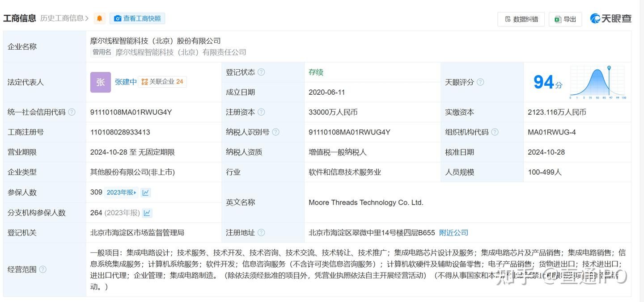Open the 天眼查 logo

pyautogui.click(x=610, y=18)
